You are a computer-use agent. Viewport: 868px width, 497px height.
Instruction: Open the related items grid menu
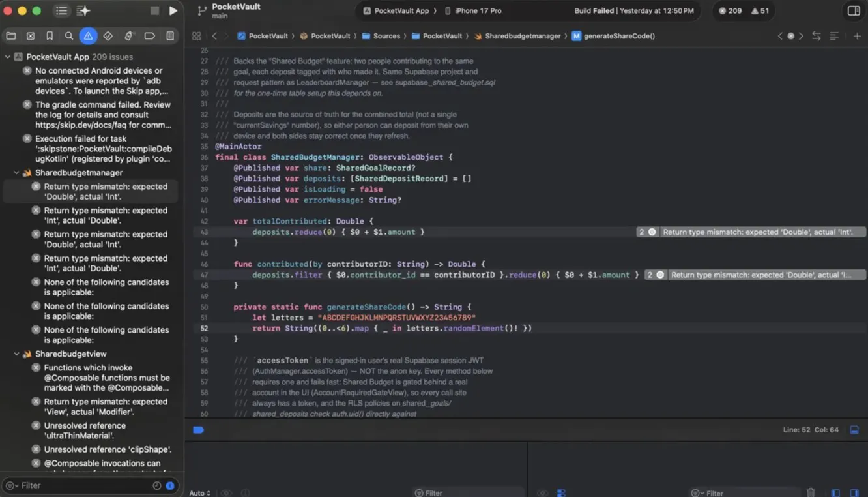196,36
